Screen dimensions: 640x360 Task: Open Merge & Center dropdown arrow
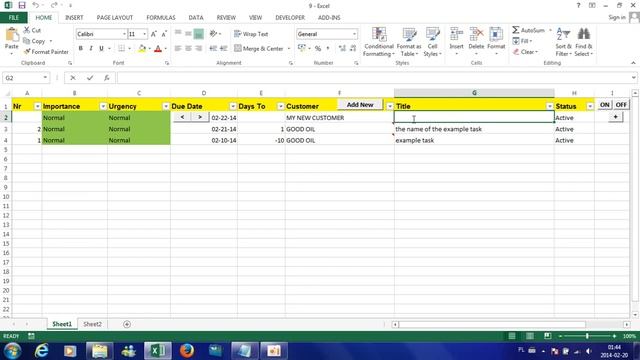click(289, 49)
